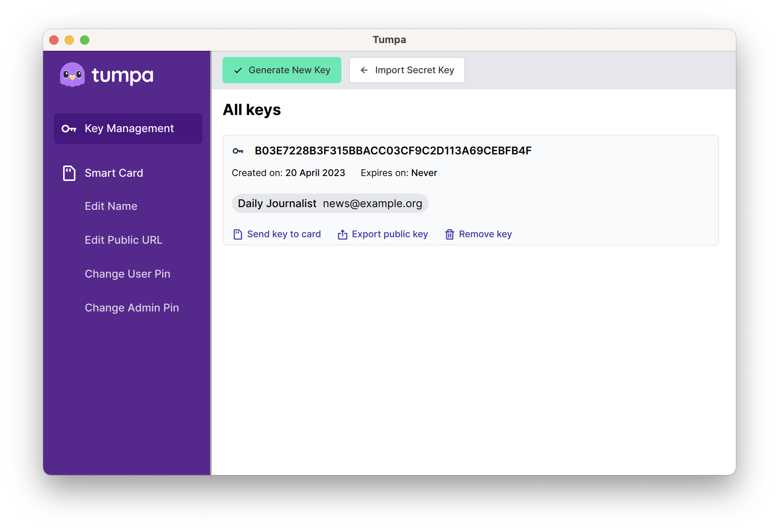Click the Daily Journalist email tag
779x532 pixels.
click(330, 203)
